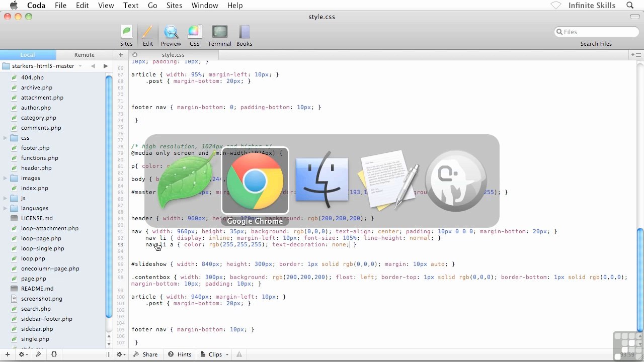The image size is (644, 362).
Task: Open the Help menu
Action: click(235, 6)
